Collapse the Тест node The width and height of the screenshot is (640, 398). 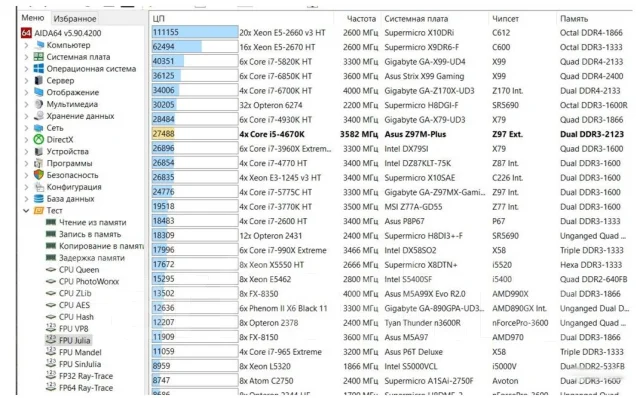pyautogui.click(x=26, y=211)
